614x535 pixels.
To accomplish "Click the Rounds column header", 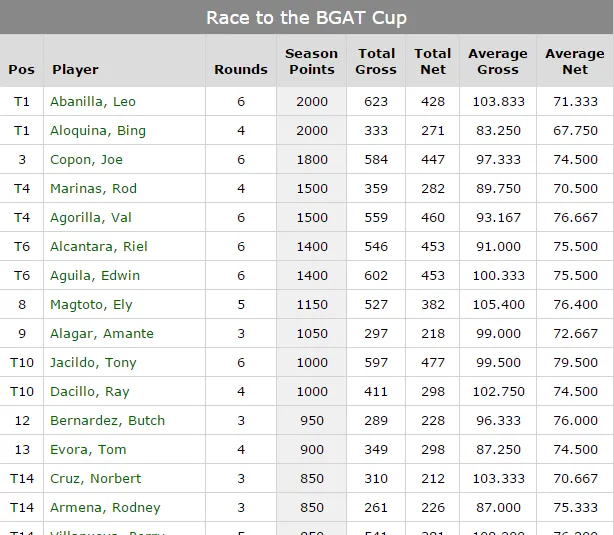I will point(240,70).
